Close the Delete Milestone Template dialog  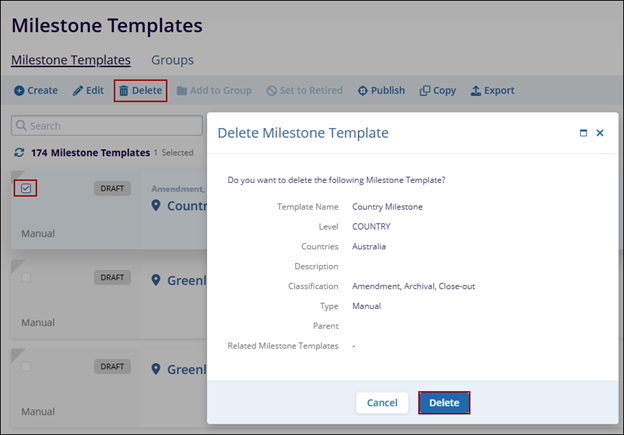coord(600,132)
